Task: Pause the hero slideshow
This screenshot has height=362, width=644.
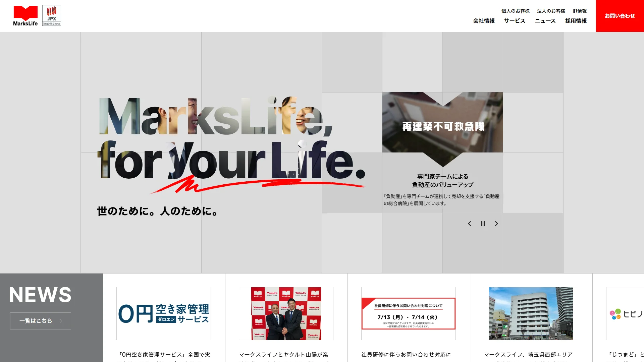Action: click(483, 224)
